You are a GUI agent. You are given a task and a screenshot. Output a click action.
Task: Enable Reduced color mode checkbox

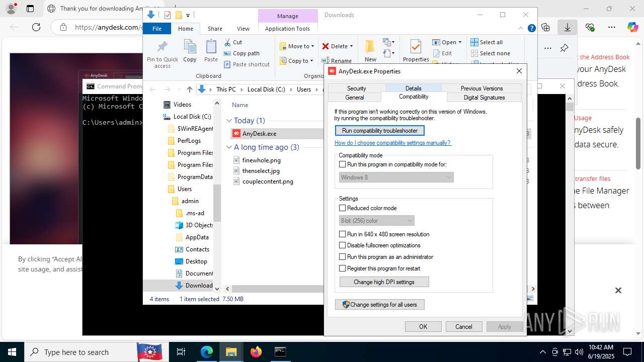point(343,208)
